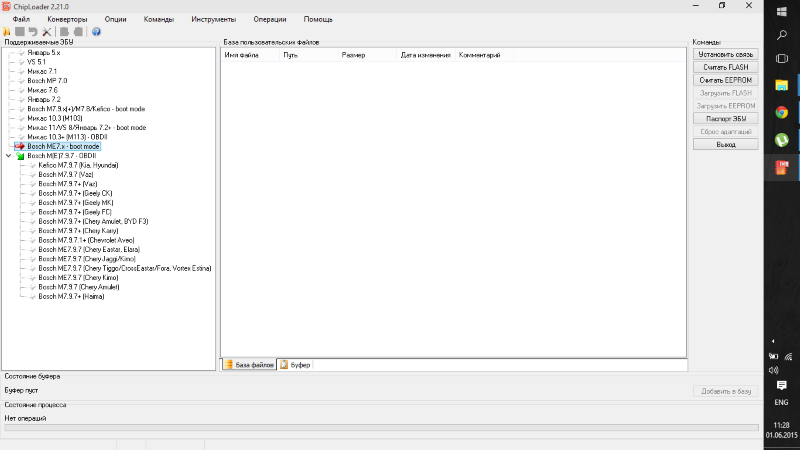Sort by the Имя файла column header
Image resolution: width=800 pixels, height=450 pixels.
point(240,55)
